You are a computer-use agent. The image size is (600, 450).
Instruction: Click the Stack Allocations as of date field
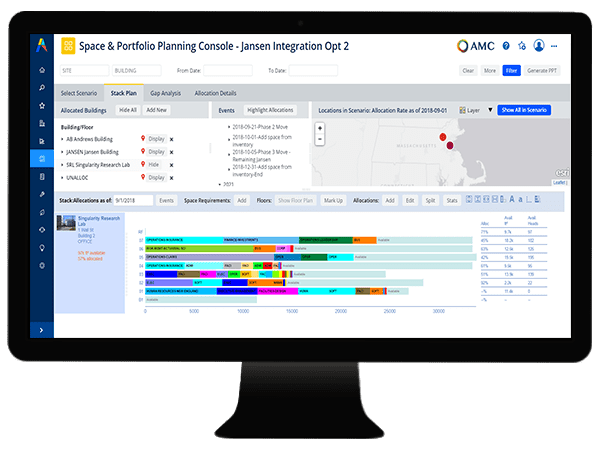point(133,201)
